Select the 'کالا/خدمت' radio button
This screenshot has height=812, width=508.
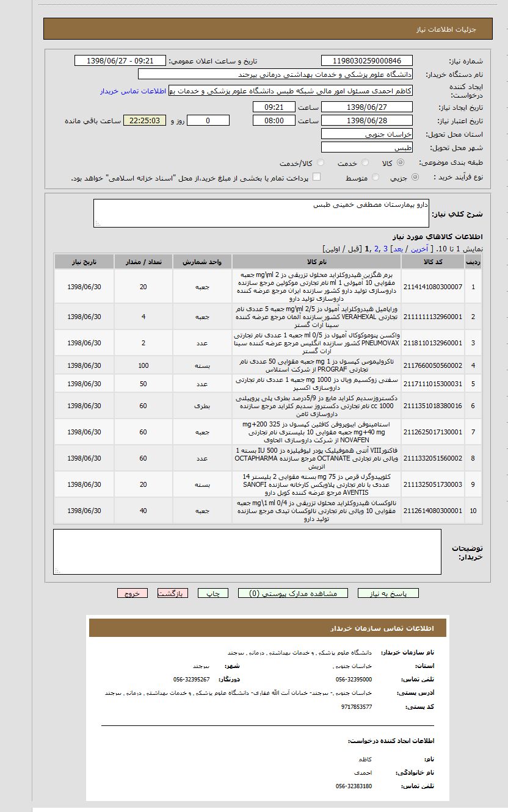(321, 163)
